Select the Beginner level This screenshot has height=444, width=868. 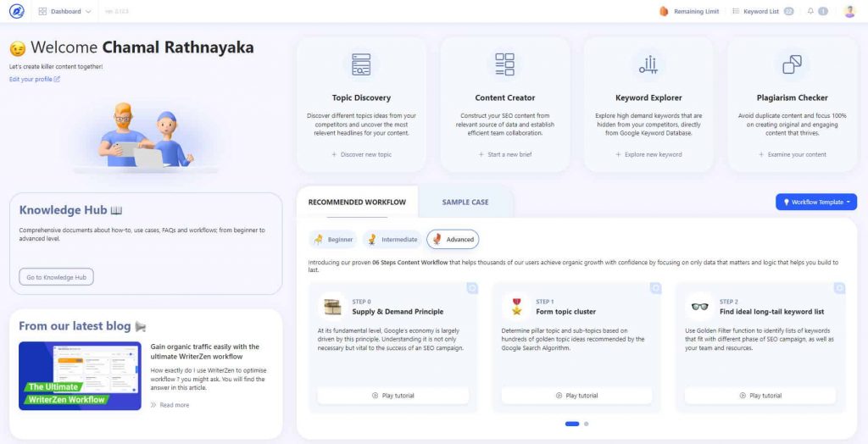click(334, 239)
